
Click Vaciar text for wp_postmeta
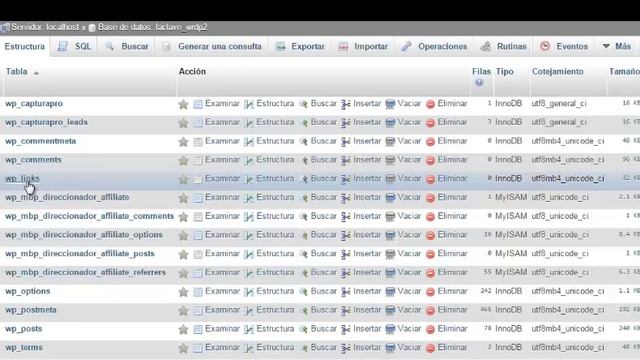click(409, 310)
